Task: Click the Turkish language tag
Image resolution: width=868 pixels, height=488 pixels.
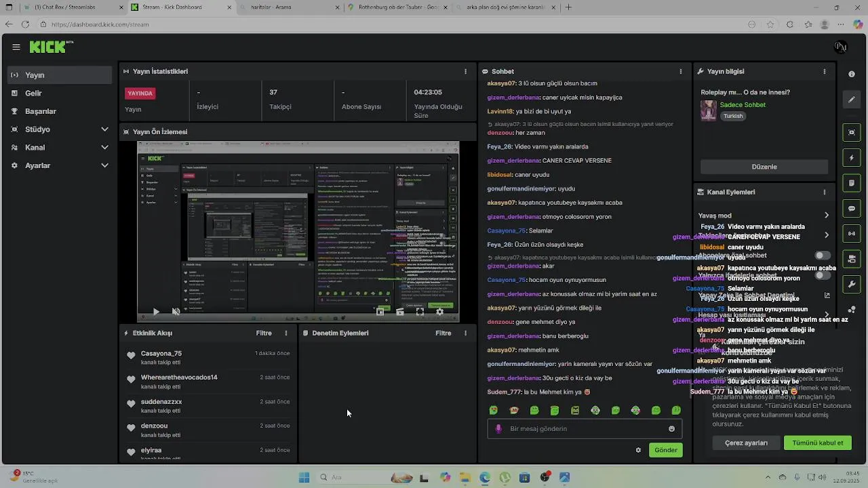Action: (x=733, y=116)
